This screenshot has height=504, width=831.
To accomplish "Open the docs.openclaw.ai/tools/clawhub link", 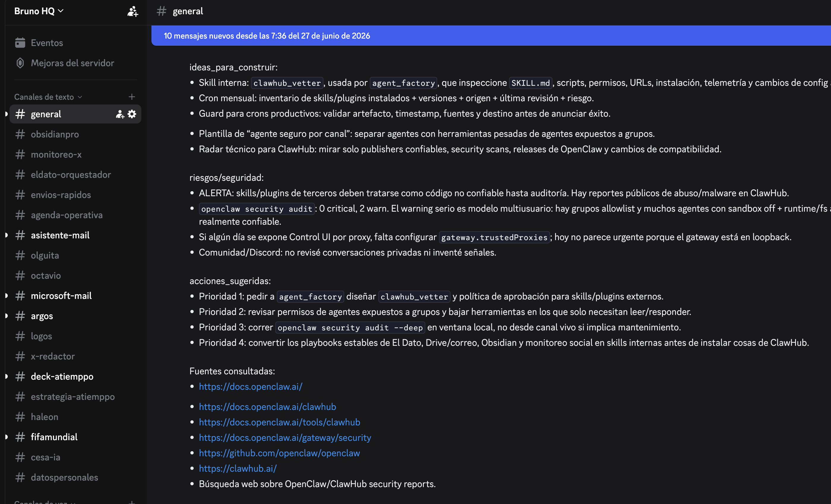I will coord(279,422).
